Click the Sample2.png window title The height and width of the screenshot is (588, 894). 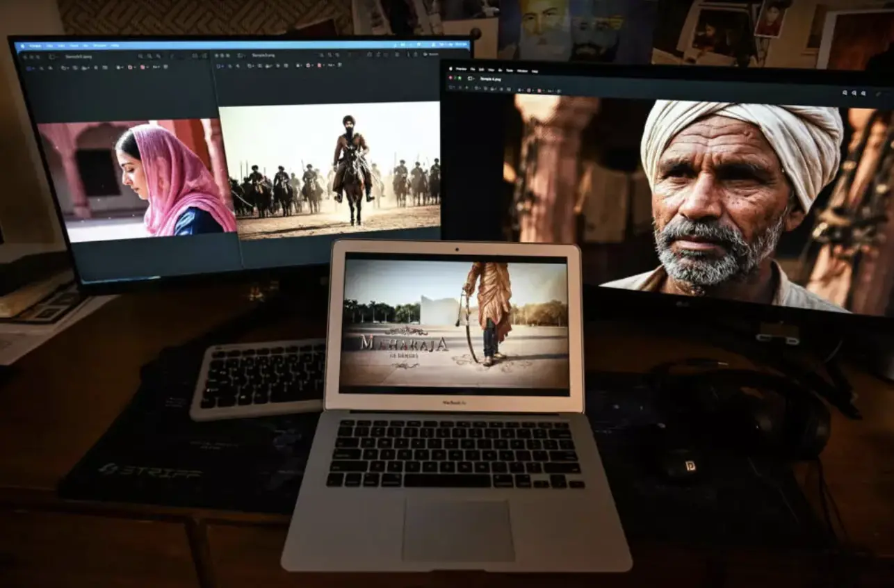(x=263, y=56)
